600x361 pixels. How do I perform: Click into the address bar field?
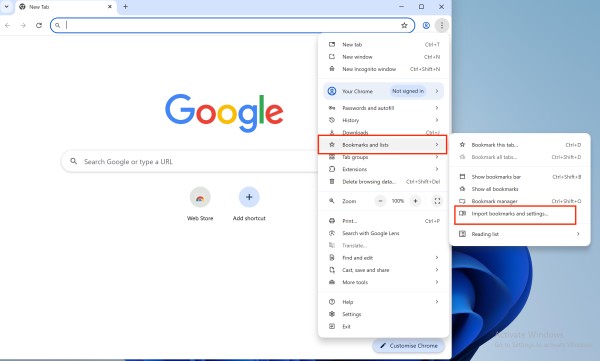232,25
